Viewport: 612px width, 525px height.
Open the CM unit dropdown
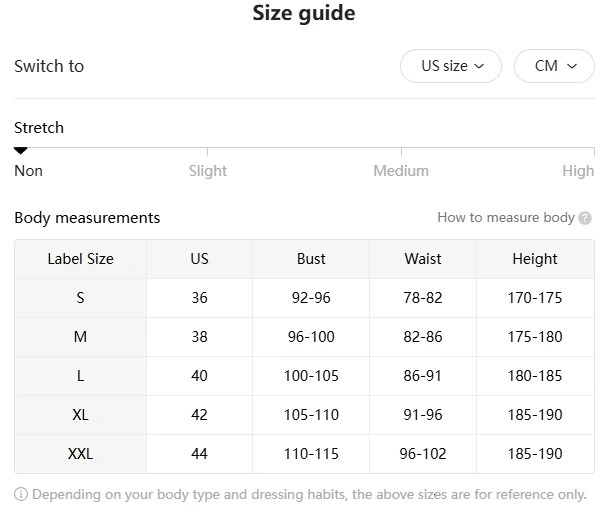pos(554,66)
